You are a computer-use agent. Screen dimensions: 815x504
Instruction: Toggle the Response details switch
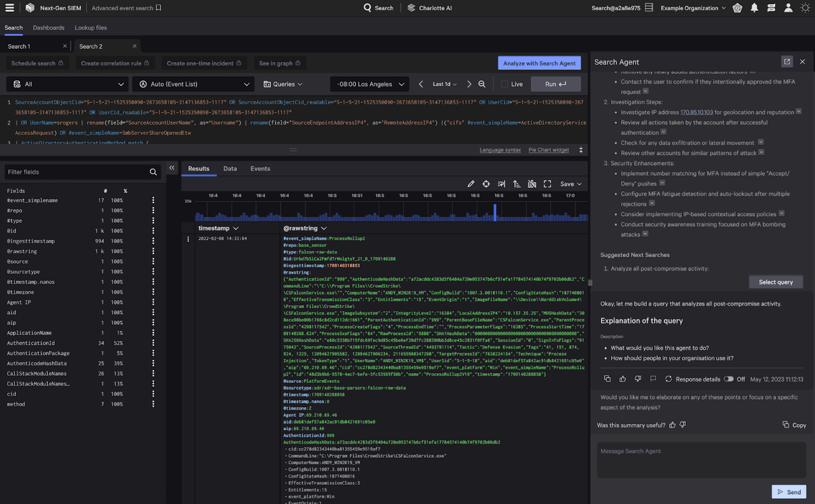pos(728,379)
